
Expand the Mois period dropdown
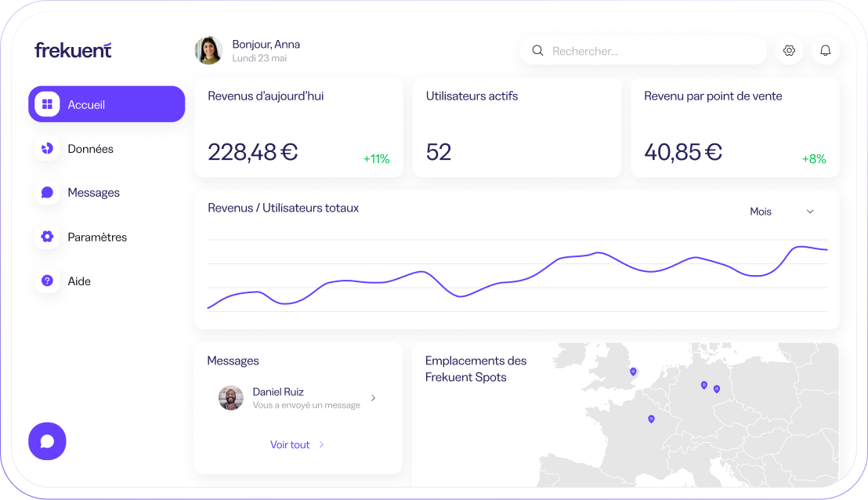pos(781,212)
